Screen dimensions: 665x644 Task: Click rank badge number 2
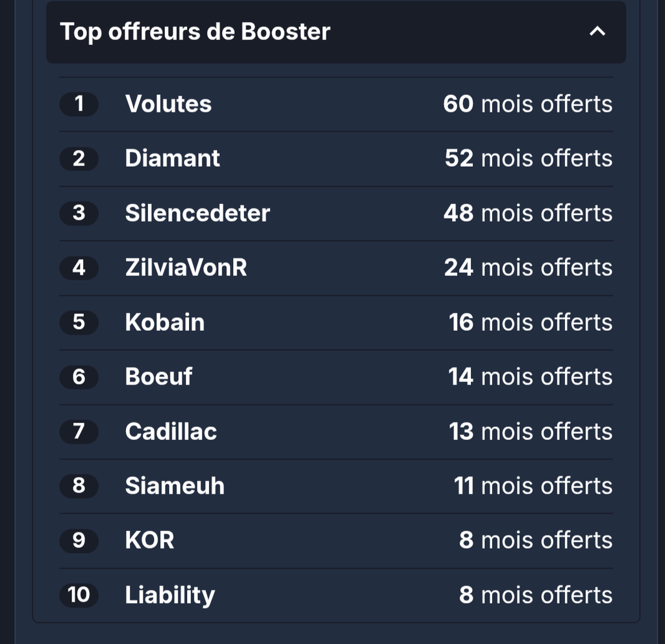pyautogui.click(x=79, y=159)
